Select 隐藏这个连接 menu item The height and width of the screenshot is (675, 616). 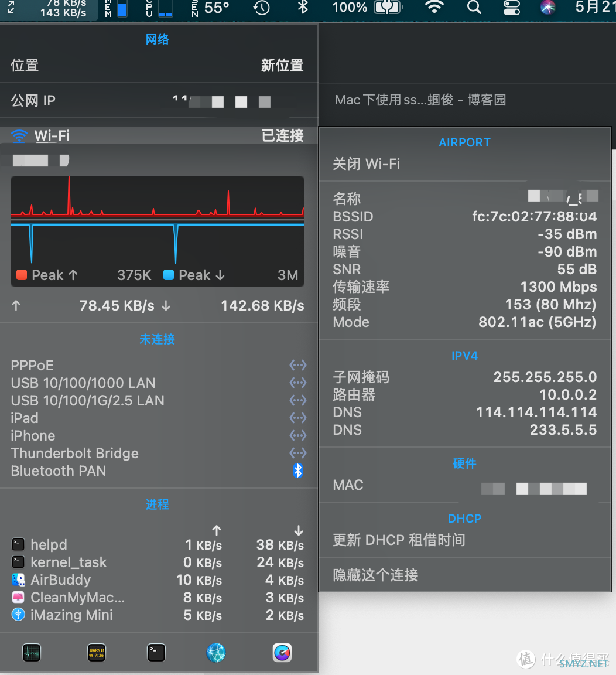376,575
